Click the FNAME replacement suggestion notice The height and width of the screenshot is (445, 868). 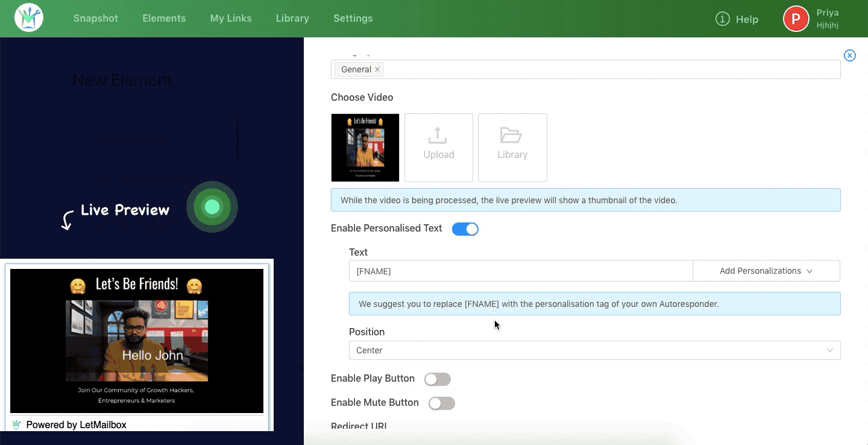(x=594, y=304)
